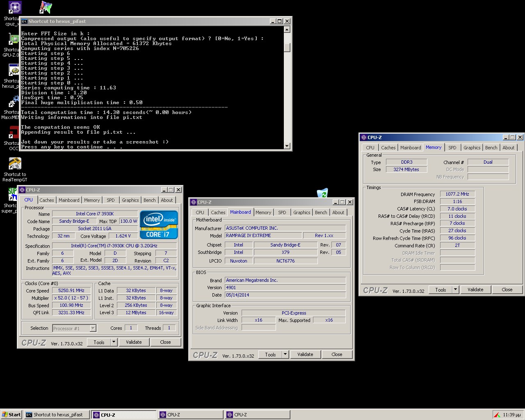Screen dimensions: 525x420
Task: Click the CPU-Z icon in the Mainboard window title bar
Action: [194, 202]
